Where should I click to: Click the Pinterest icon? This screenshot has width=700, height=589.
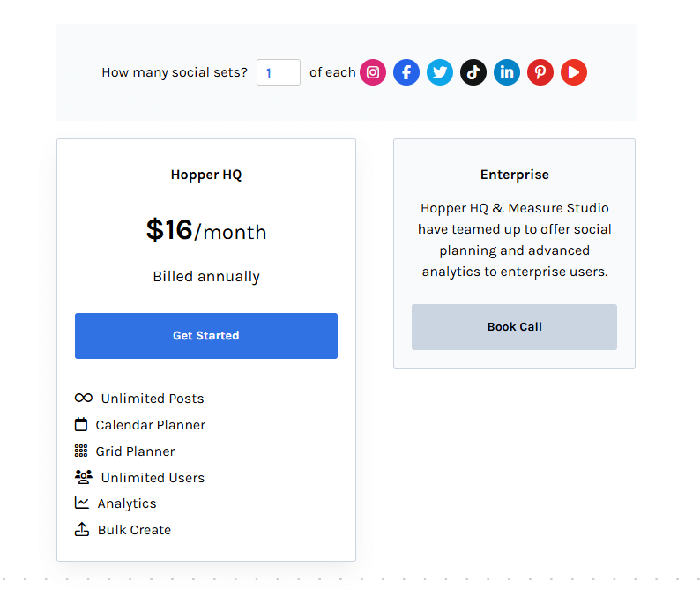click(x=540, y=72)
